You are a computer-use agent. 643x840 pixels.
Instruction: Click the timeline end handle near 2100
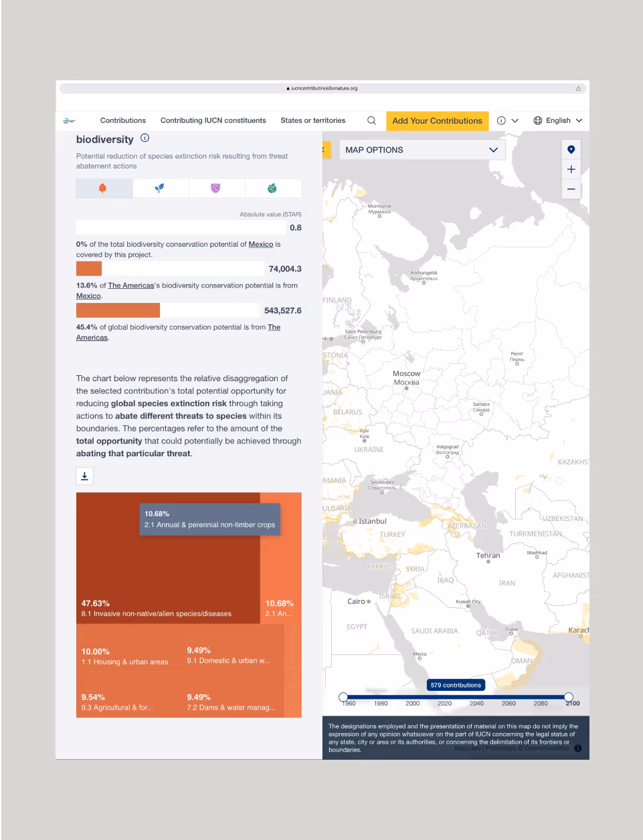[x=569, y=697]
